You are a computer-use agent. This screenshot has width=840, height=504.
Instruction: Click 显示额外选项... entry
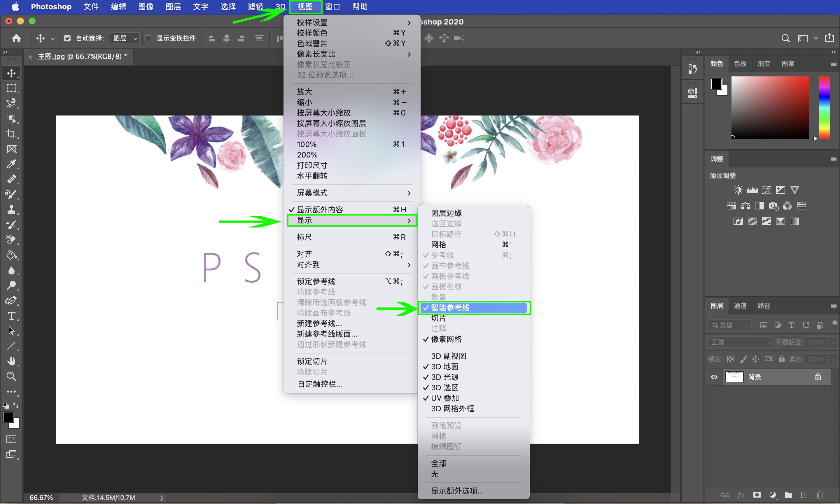[473, 491]
